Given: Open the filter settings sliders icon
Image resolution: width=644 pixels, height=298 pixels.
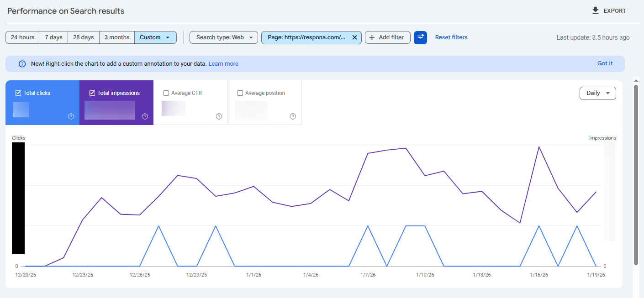Looking at the screenshot, I should [420, 37].
